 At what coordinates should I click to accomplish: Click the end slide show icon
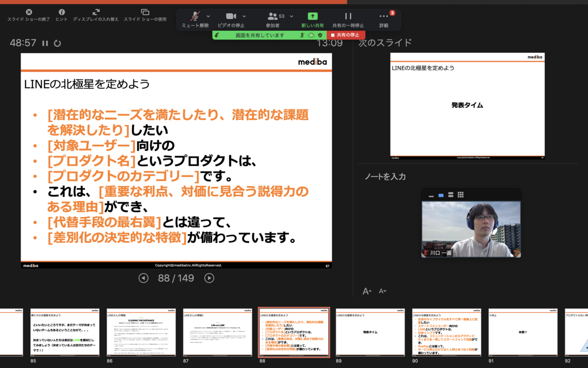click(29, 12)
